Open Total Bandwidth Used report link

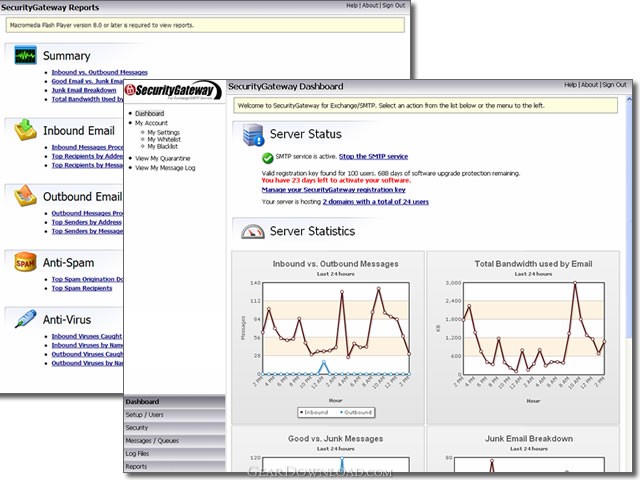[87, 99]
